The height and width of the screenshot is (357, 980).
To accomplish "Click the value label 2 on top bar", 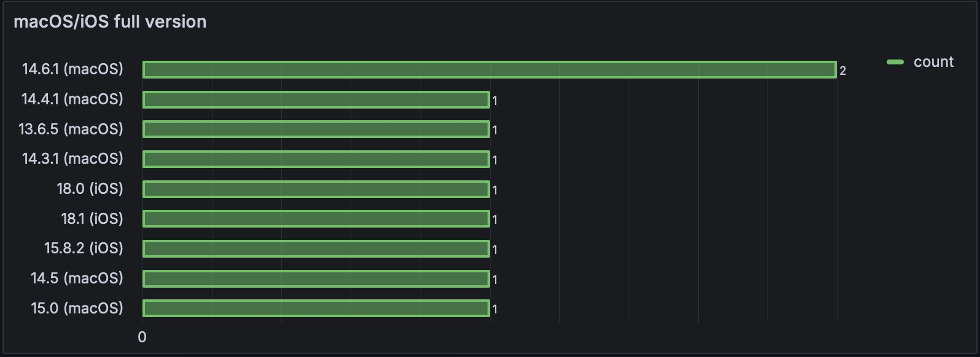I will coord(843,71).
